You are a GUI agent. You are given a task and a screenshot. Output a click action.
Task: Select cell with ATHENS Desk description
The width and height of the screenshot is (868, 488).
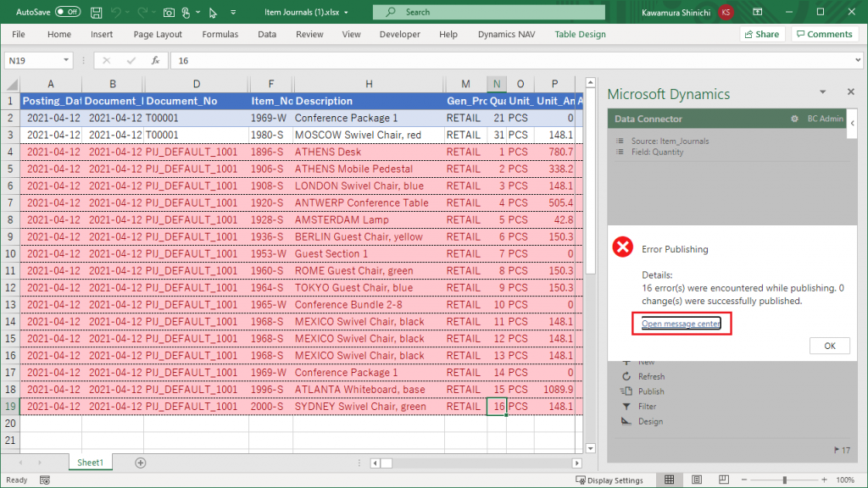[369, 152]
